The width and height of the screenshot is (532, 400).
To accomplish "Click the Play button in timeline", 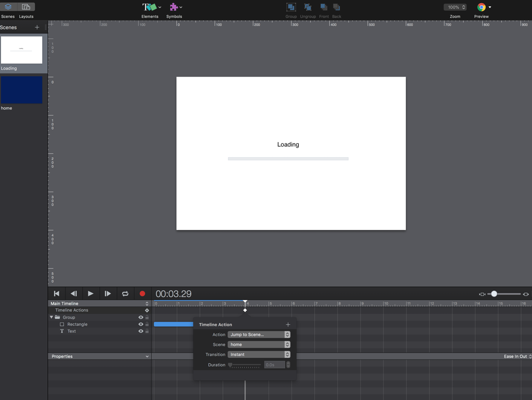I will pos(90,294).
